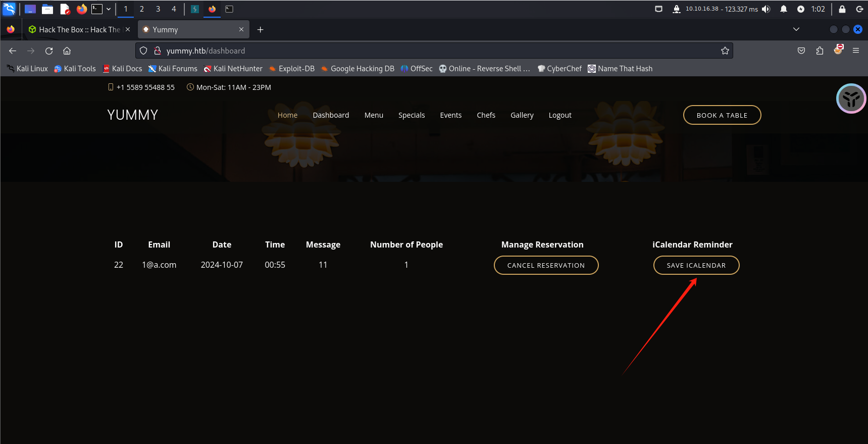
Task: Go to the Firefox home page
Action: pos(67,51)
